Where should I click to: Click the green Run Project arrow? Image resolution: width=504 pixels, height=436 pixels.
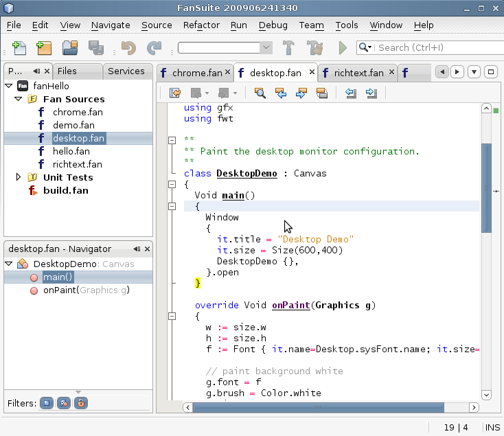(343, 48)
